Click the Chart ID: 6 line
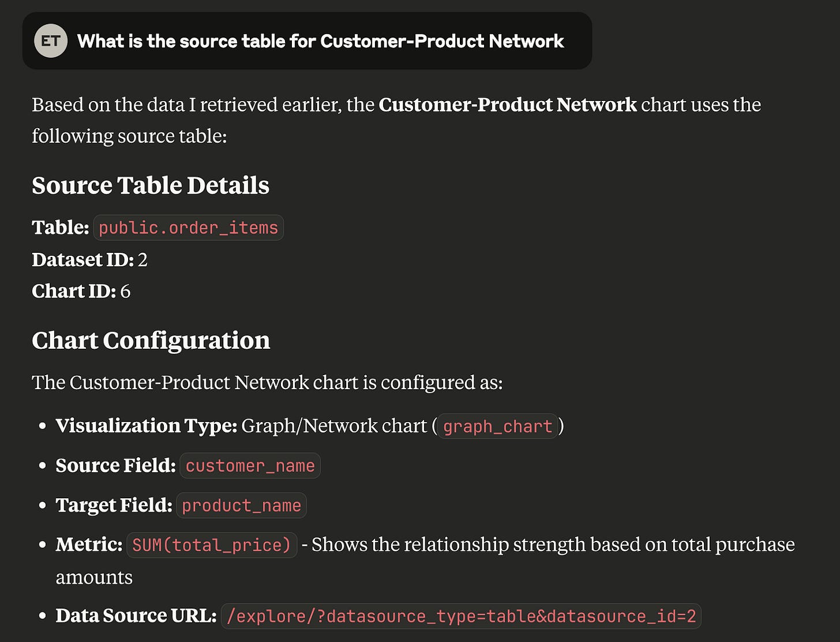Screen dimensions: 840x642 click(81, 291)
